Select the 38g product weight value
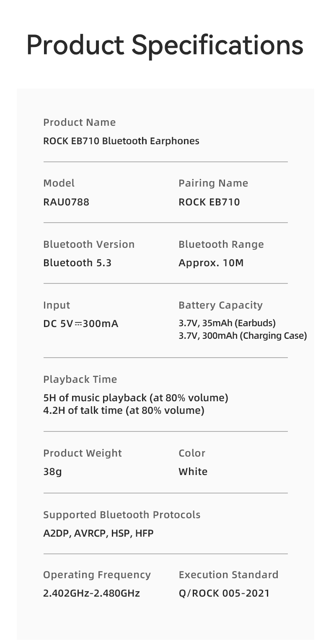The image size is (331, 644). tap(53, 472)
